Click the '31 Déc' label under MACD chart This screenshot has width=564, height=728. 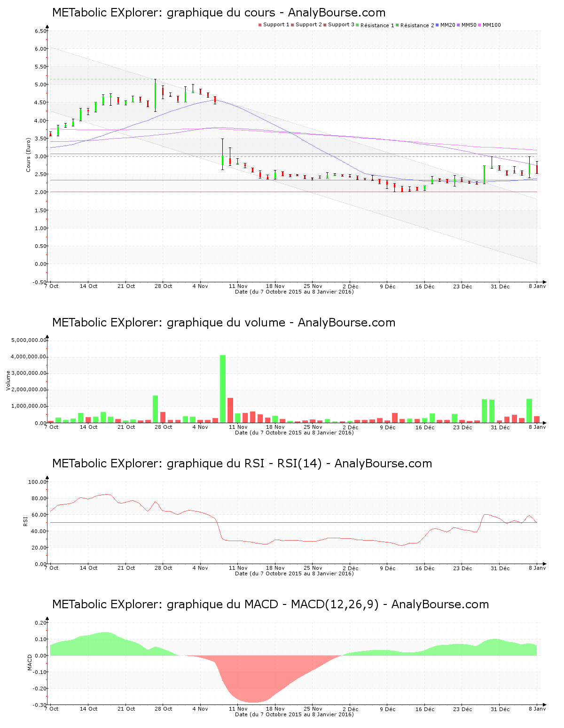[x=500, y=709]
